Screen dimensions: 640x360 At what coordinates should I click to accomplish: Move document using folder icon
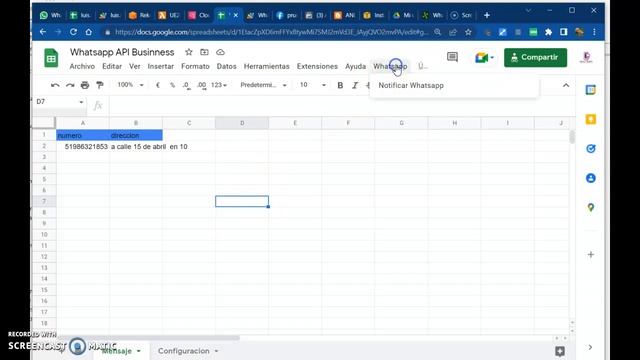pos(204,52)
